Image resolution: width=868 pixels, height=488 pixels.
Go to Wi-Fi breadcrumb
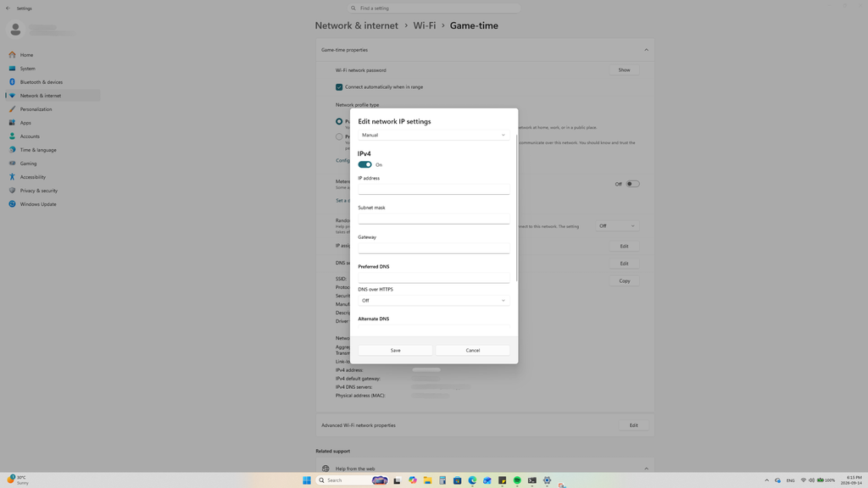point(425,25)
